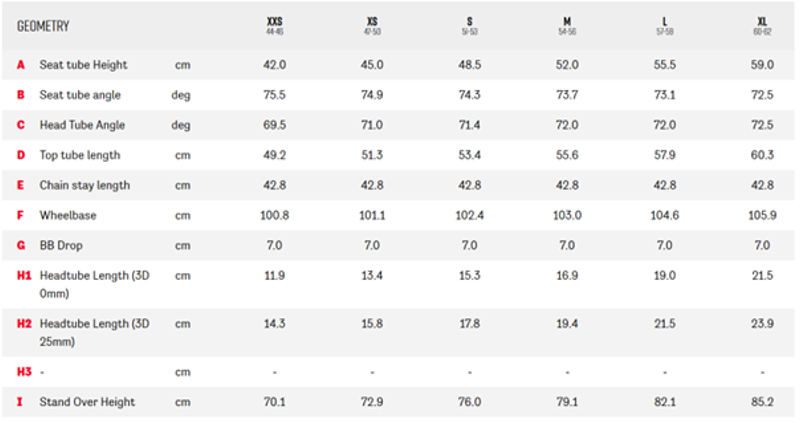Viewport: 800px width, 423px height.
Task: Click the red H1 marker
Action: [23, 275]
